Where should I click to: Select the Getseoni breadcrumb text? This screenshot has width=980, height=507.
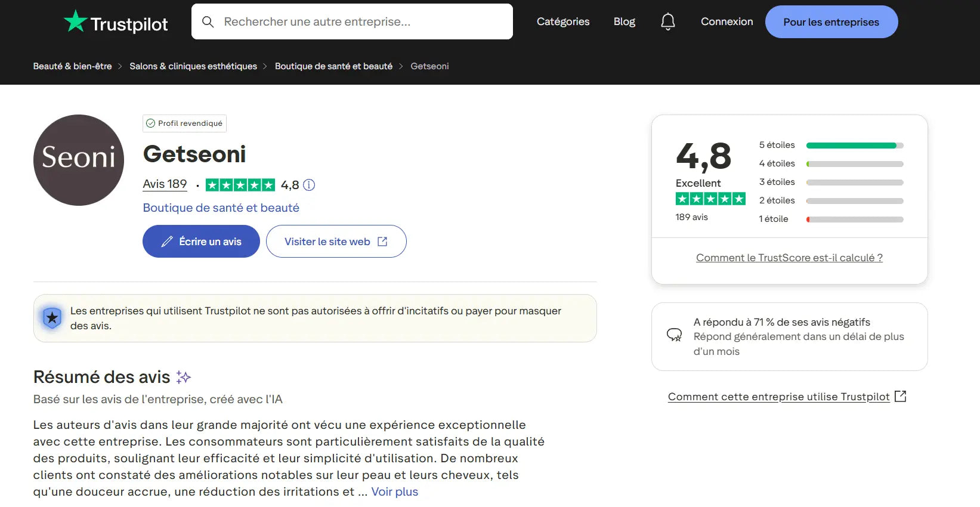(x=429, y=66)
